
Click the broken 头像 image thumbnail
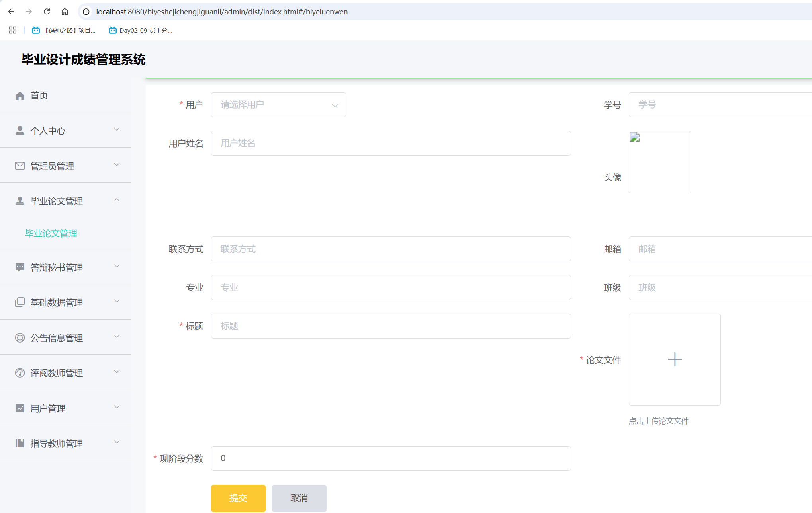pos(660,162)
